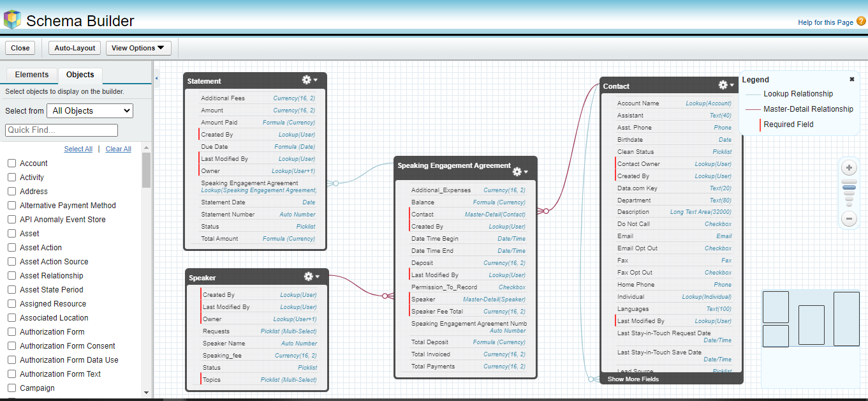This screenshot has width=868, height=401.
Task: Select the Clean Status field
Action: pos(674,152)
